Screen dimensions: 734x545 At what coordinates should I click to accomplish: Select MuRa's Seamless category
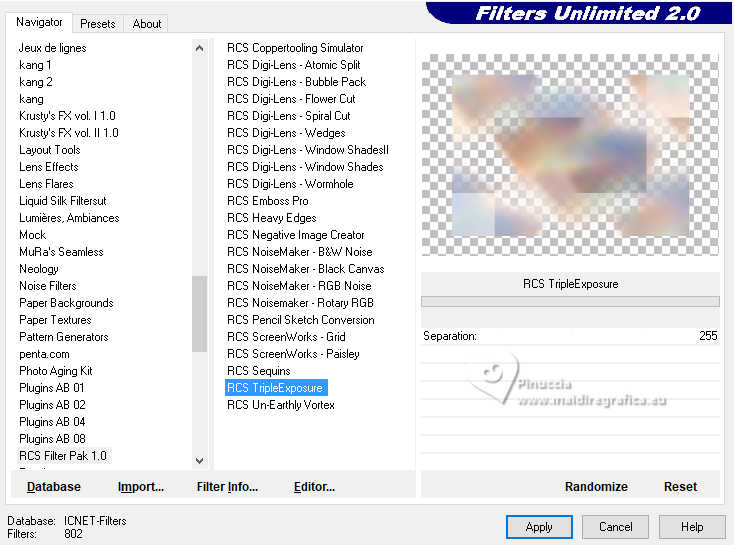(61, 252)
